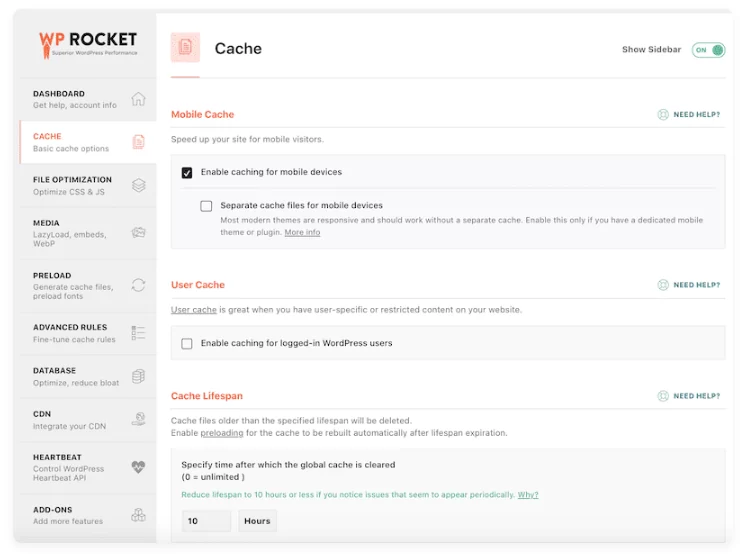This screenshot has height=554, width=747.
Task: Click the Mobile Cache section heading
Action: click(x=202, y=114)
